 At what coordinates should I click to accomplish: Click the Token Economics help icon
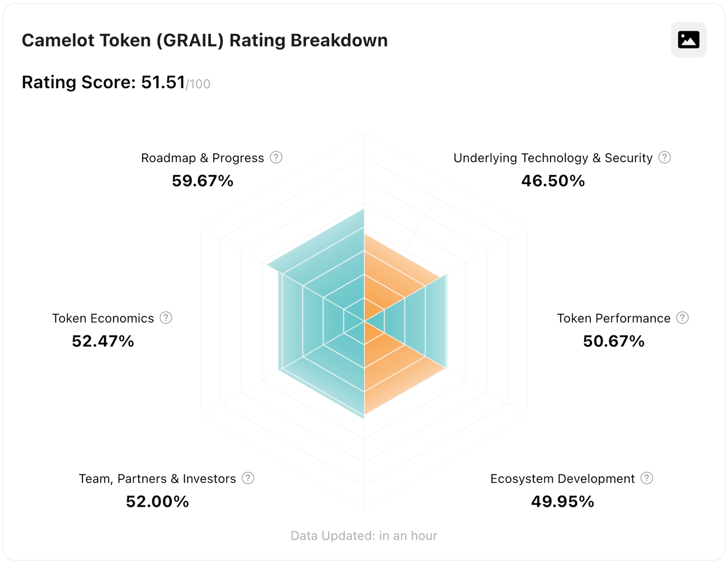coord(166,318)
